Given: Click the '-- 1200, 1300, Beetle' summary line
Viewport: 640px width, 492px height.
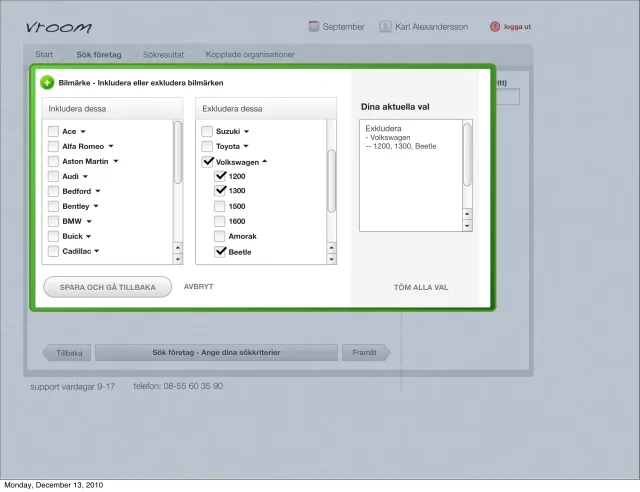Looking at the screenshot, I should coord(401,146).
